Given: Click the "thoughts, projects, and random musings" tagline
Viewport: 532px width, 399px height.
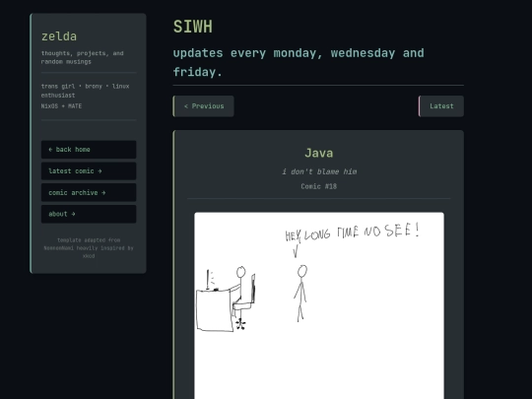Looking at the screenshot, I should tap(82, 57).
